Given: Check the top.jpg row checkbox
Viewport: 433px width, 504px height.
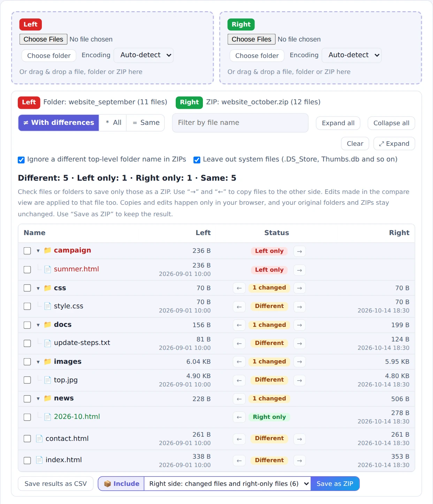Looking at the screenshot, I should coord(27,380).
